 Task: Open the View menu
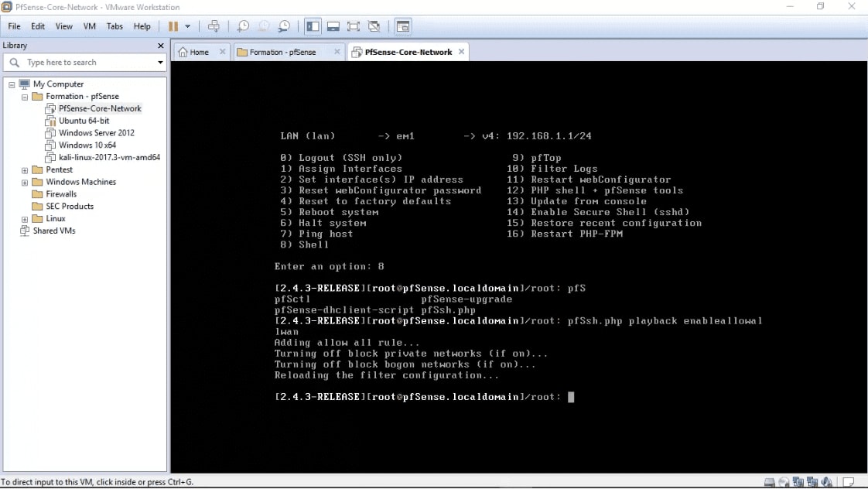(x=63, y=26)
